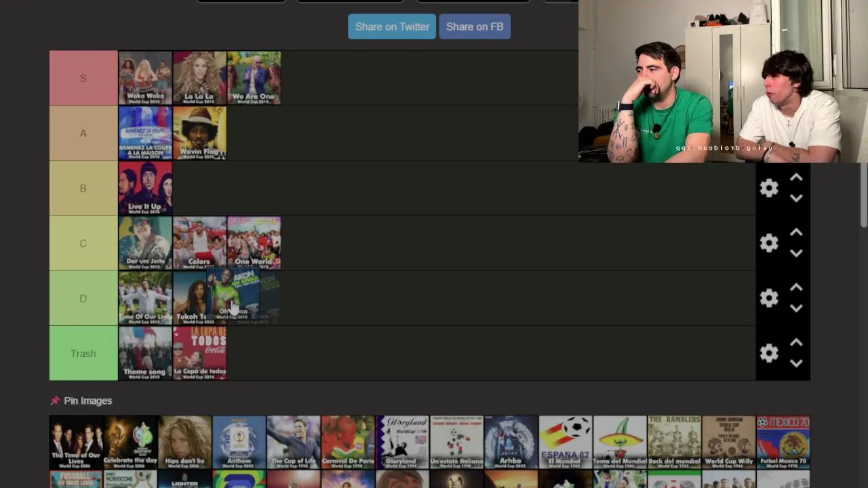The height and width of the screenshot is (488, 868).
Task: Select Ramenez La Coupe A La Maison image
Action: [145, 133]
